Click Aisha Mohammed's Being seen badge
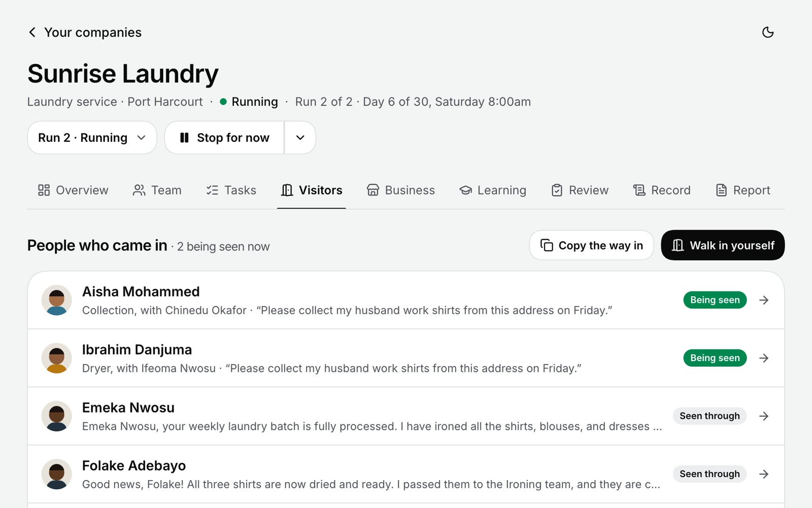Screen dimensions: 812x508 [x=715, y=300]
